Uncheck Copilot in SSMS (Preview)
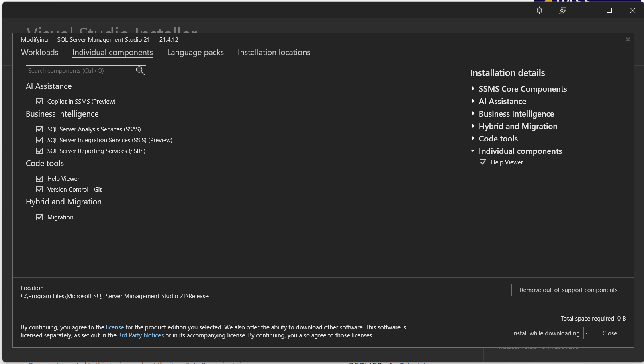 pyautogui.click(x=39, y=102)
